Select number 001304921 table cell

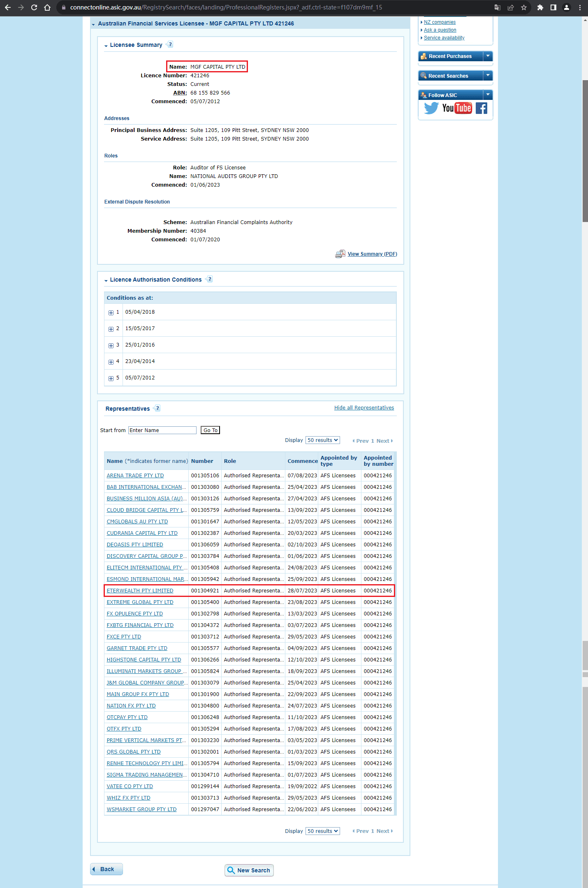pyautogui.click(x=205, y=591)
